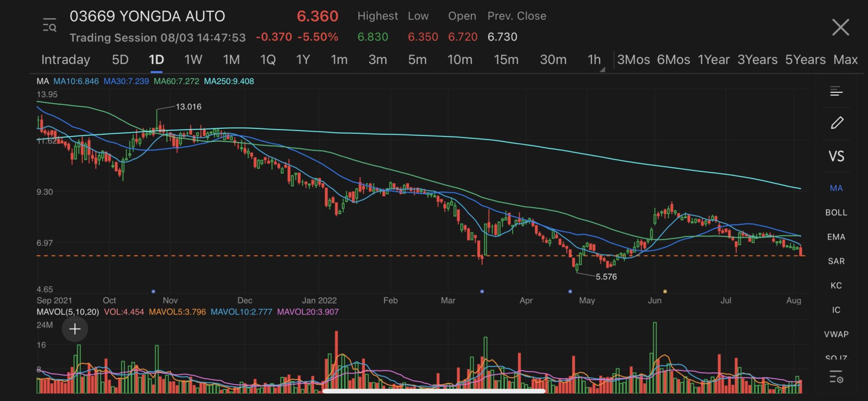Select the 1Y timeframe tab
The height and width of the screenshot is (401, 868).
(303, 59)
